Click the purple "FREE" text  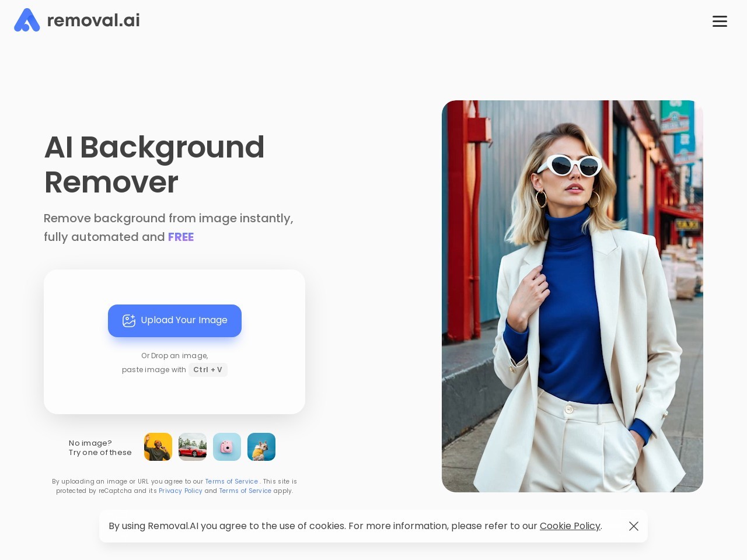(x=181, y=237)
